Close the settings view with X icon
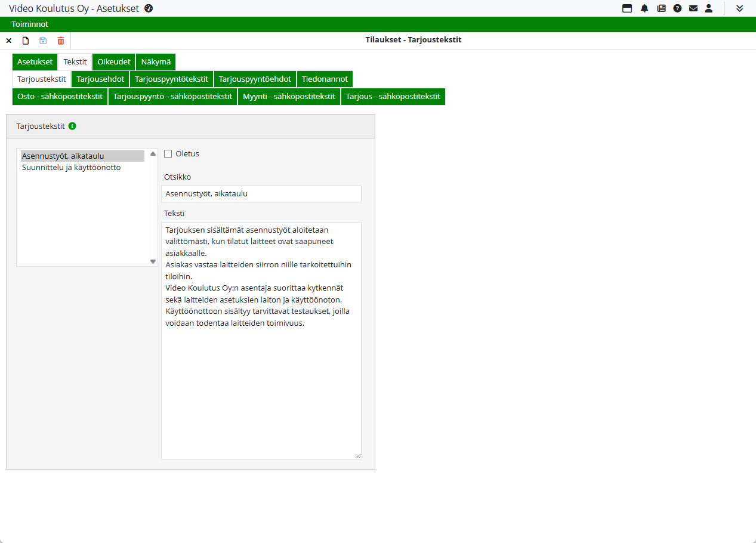Screen dimensions: 756x543 (9, 41)
